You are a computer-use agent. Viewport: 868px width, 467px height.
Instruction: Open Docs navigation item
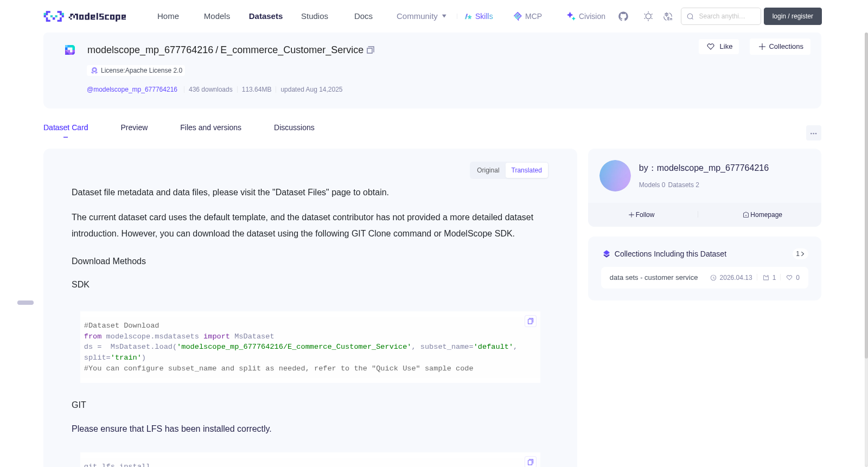(x=363, y=16)
